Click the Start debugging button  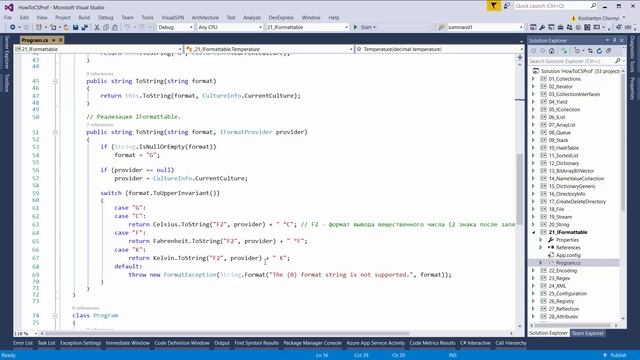364,27
